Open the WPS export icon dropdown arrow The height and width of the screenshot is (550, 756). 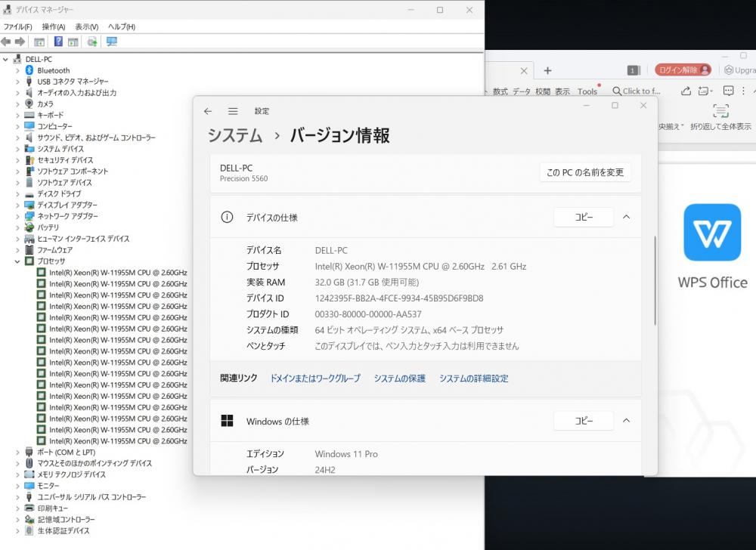[x=711, y=91]
